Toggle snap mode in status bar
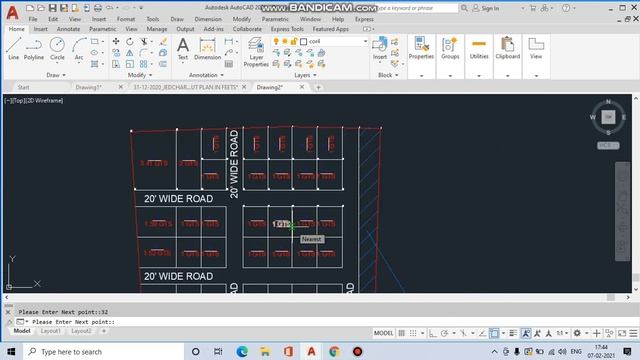 pyautogui.click(x=413, y=333)
